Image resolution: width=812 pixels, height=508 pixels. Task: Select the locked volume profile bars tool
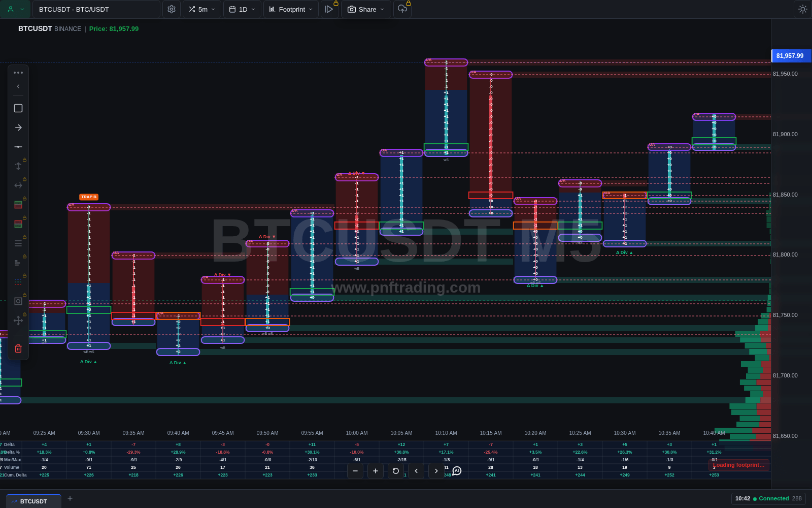pyautogui.click(x=18, y=263)
